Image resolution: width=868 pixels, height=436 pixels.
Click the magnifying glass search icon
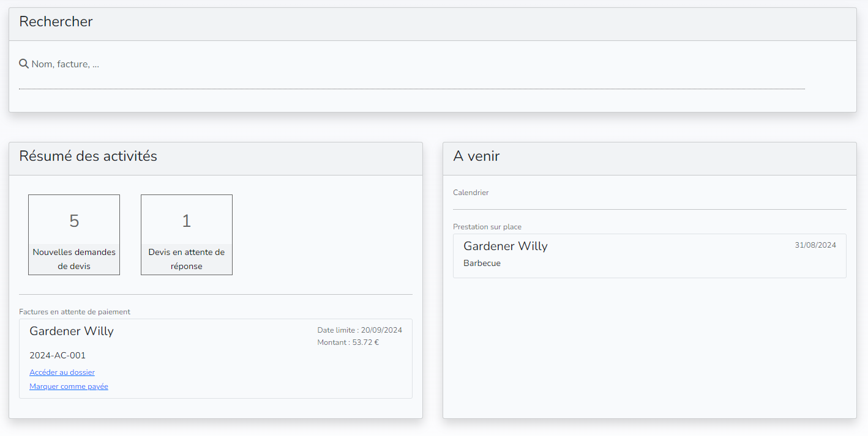24,64
